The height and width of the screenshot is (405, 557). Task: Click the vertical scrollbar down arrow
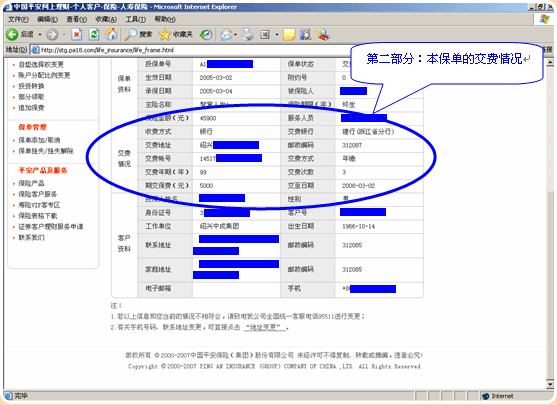point(550,384)
